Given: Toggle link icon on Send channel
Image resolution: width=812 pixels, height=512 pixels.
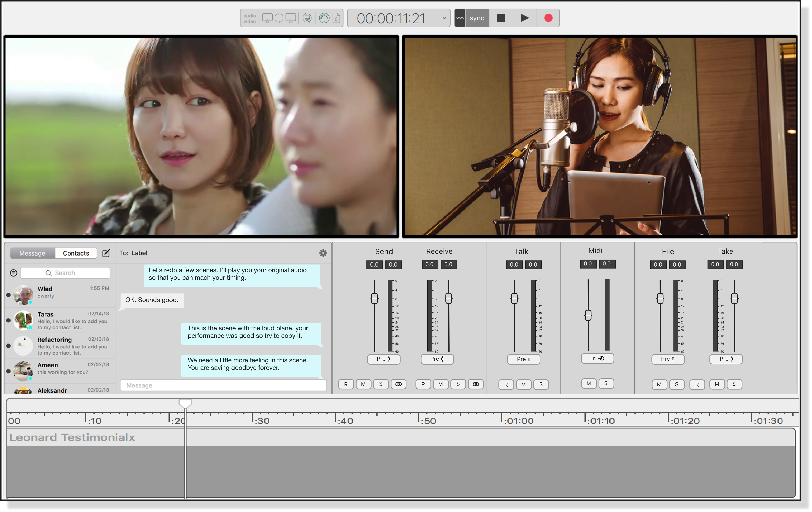Looking at the screenshot, I should click(x=398, y=384).
